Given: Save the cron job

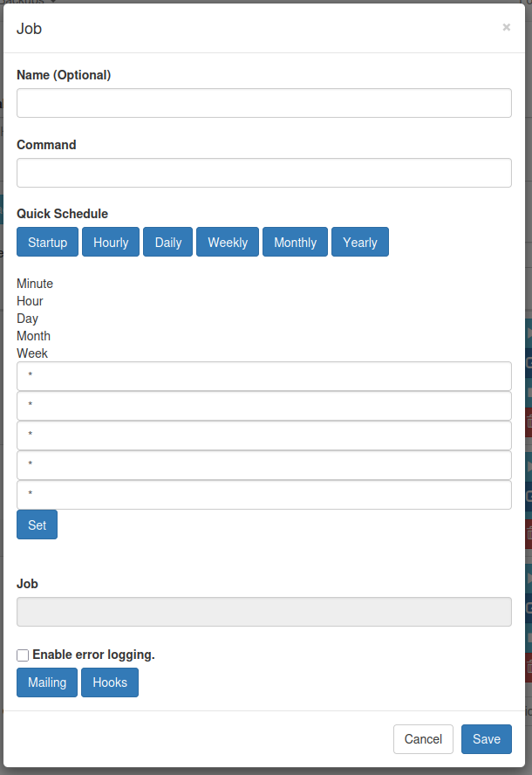Looking at the screenshot, I should click(x=486, y=739).
